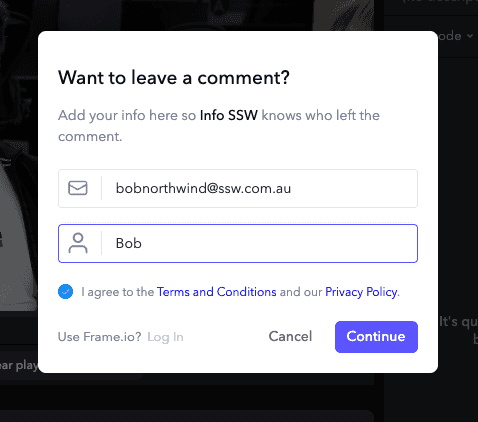This screenshot has width=478, height=422.
Task: Follow the Log In link
Action: pyautogui.click(x=165, y=337)
